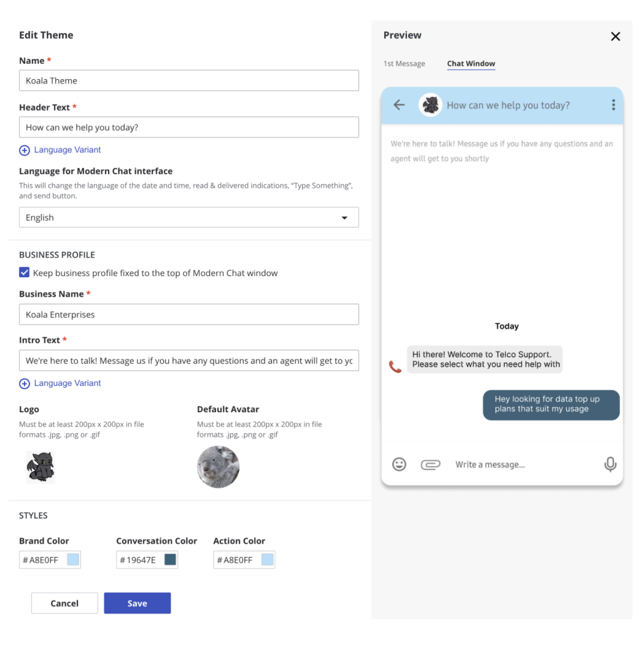Uncheck Keep business profile fixed checkbox
This screenshot has height=654, width=644.
24,272
